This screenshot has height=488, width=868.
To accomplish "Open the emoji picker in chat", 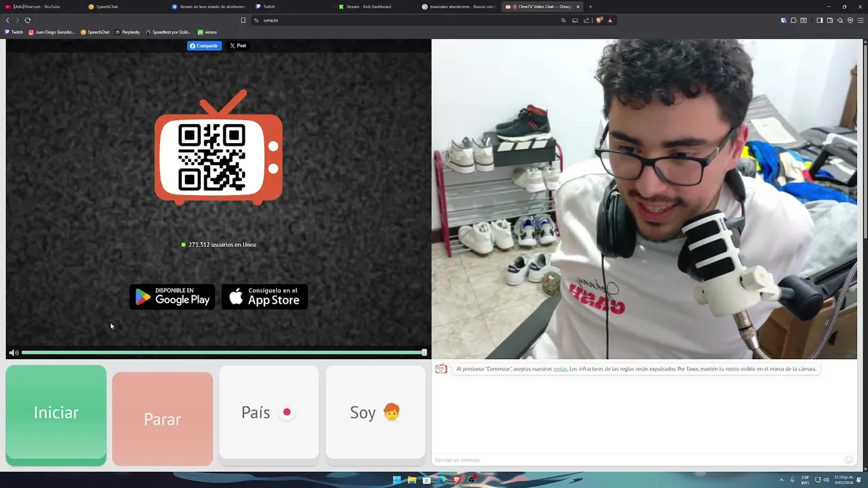I will (848, 460).
